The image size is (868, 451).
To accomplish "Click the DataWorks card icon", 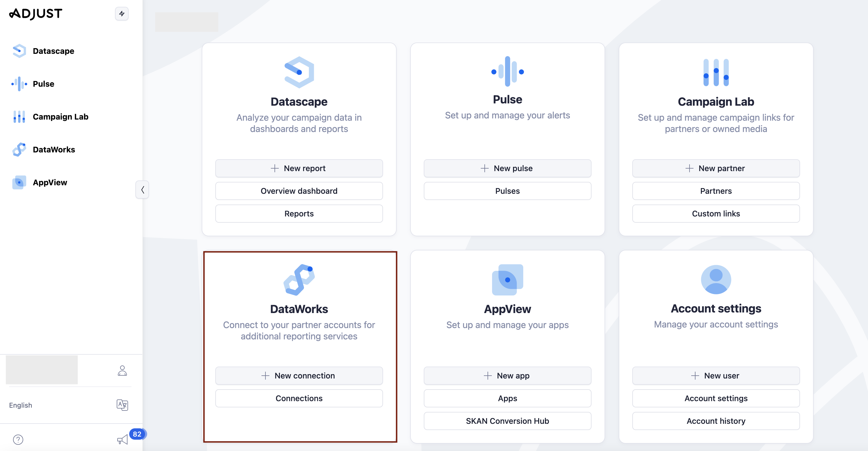I will click(x=299, y=280).
